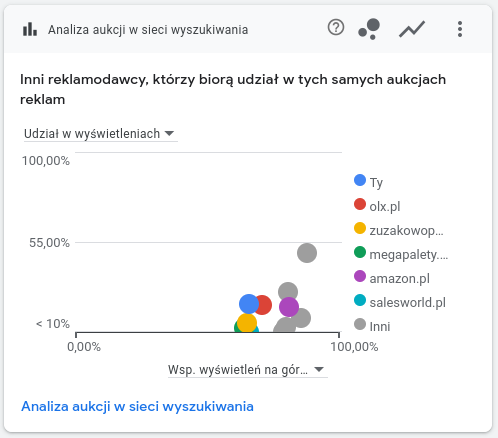Click the yellow zuzakowop bubble in chart
Screen dimensions: 498x438
[247, 322]
